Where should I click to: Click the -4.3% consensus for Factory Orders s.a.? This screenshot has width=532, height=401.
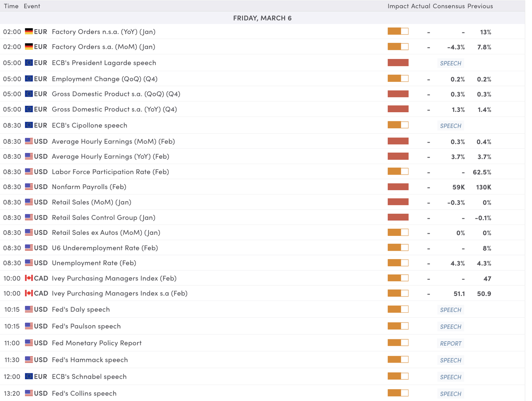(456, 47)
